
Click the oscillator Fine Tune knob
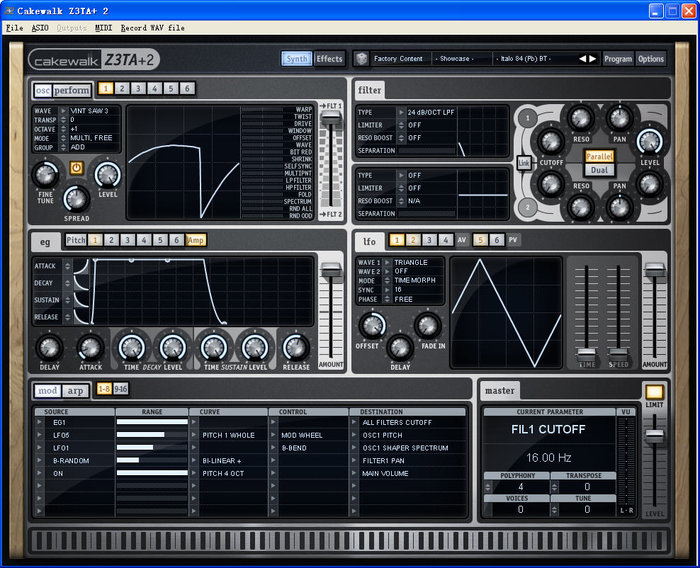click(x=46, y=173)
